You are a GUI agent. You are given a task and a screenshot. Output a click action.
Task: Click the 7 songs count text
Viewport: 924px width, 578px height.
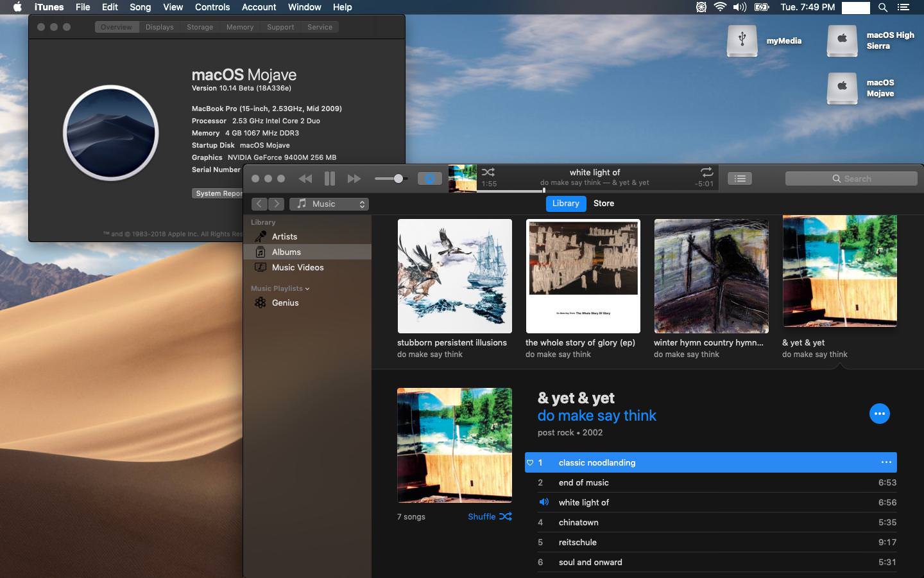(x=411, y=516)
